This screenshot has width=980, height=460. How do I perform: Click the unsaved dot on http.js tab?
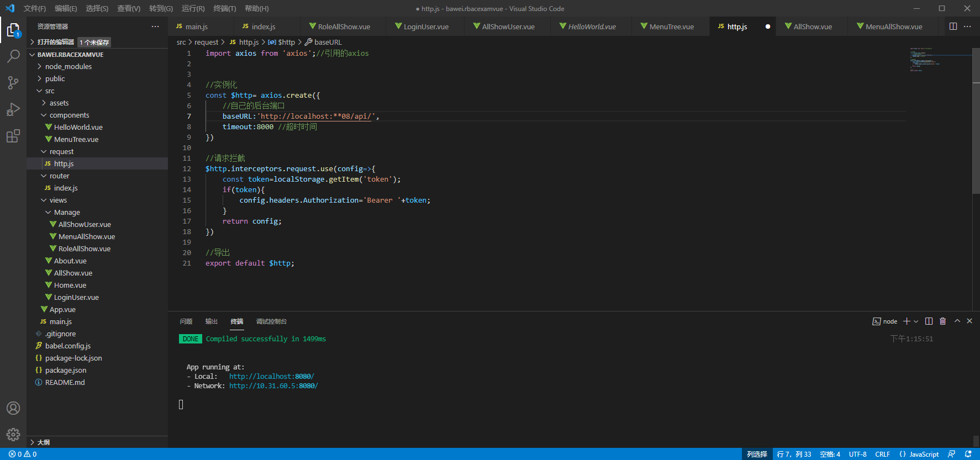click(x=768, y=27)
